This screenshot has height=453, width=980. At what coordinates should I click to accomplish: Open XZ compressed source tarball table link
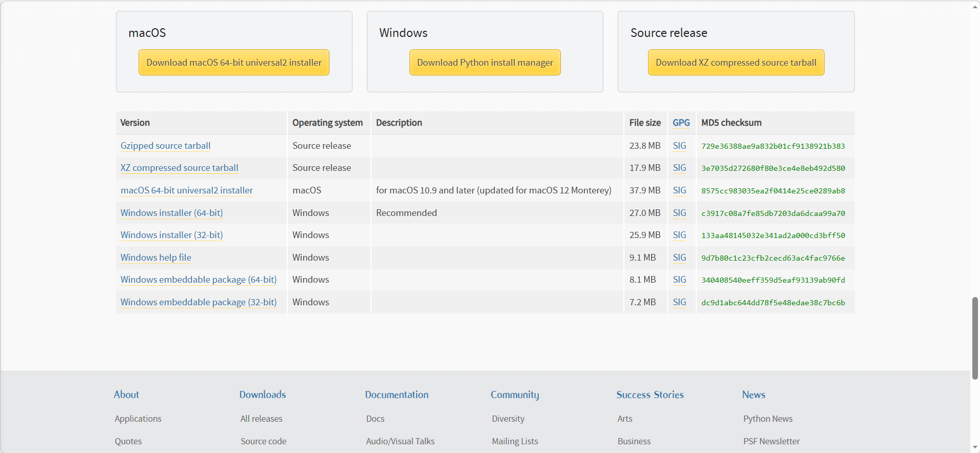point(180,168)
